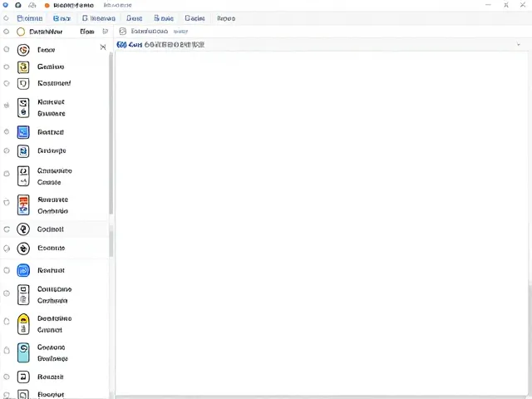The image size is (532, 399).
Task: Toggle radio beside the white shield icon row
Action: pyautogui.click(x=7, y=83)
